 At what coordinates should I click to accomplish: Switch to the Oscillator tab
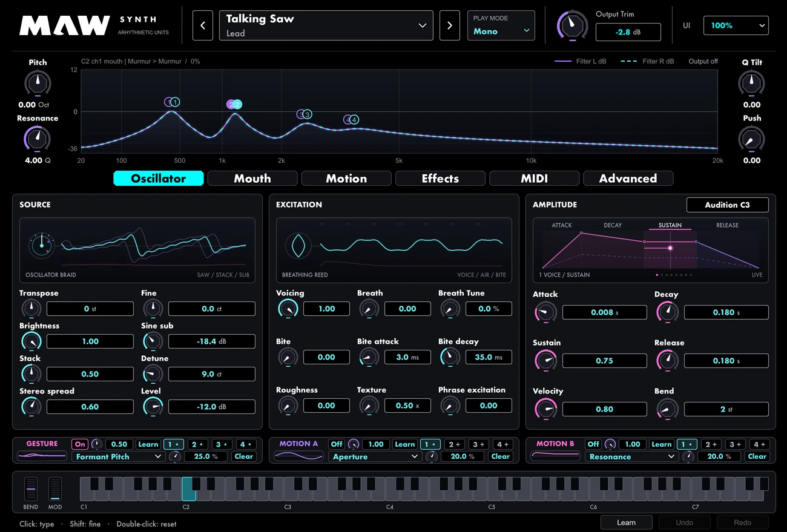[159, 179]
